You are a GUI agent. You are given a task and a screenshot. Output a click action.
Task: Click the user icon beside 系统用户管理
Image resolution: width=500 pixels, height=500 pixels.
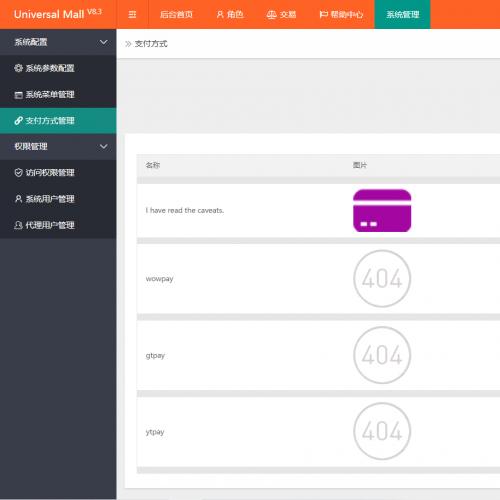[x=18, y=199]
